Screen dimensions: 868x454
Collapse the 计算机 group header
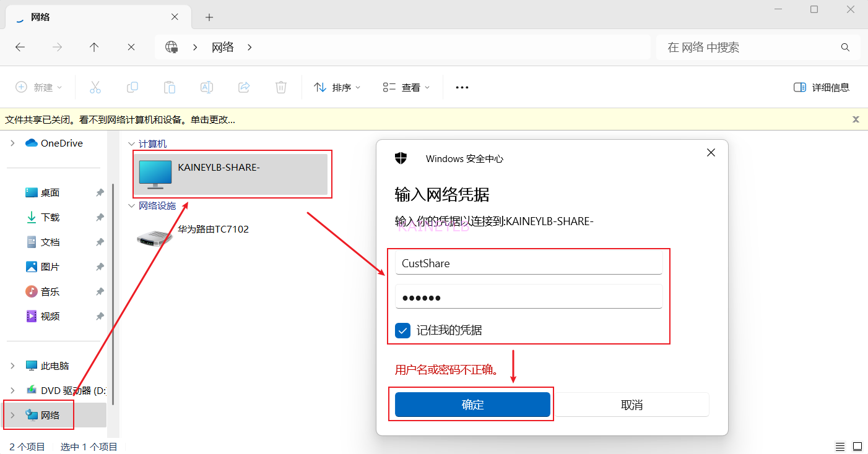click(x=131, y=143)
